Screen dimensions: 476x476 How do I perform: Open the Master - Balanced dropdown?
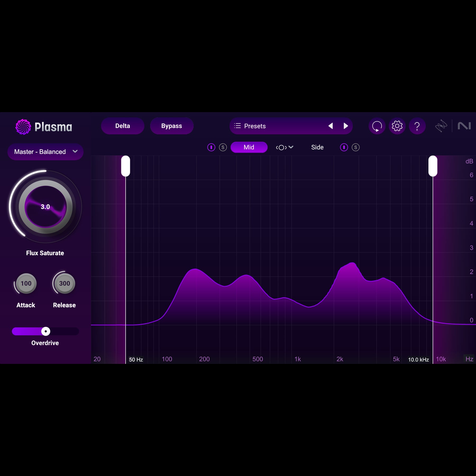[x=45, y=152]
